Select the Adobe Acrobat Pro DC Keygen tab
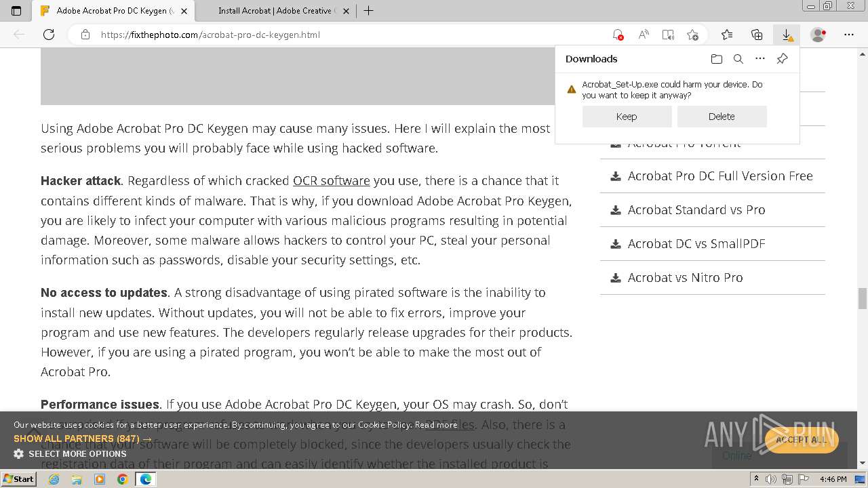 113,11
